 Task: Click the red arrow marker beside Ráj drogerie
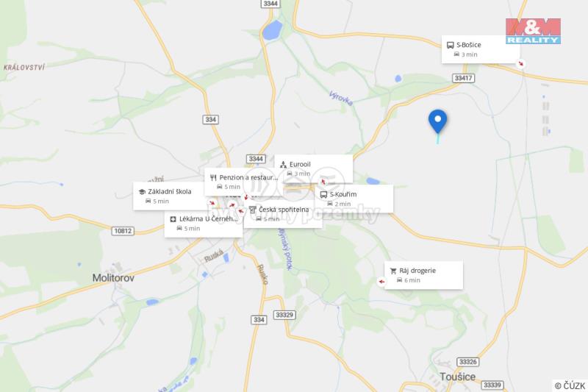click(x=381, y=282)
